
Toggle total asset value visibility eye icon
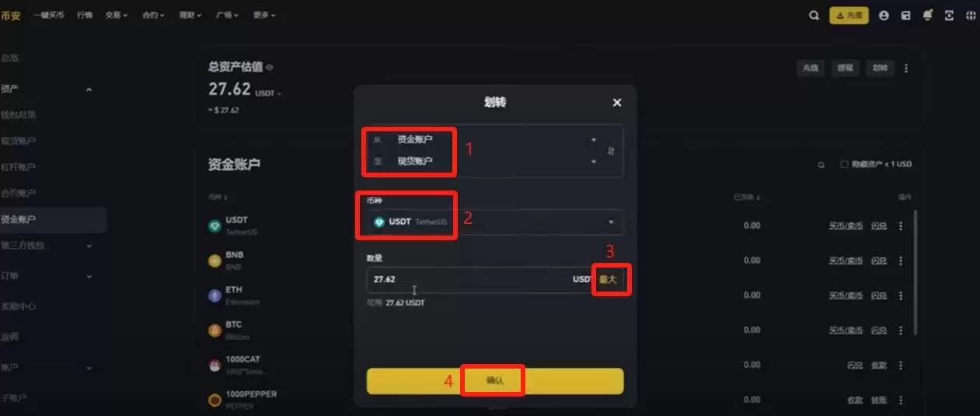tap(270, 68)
